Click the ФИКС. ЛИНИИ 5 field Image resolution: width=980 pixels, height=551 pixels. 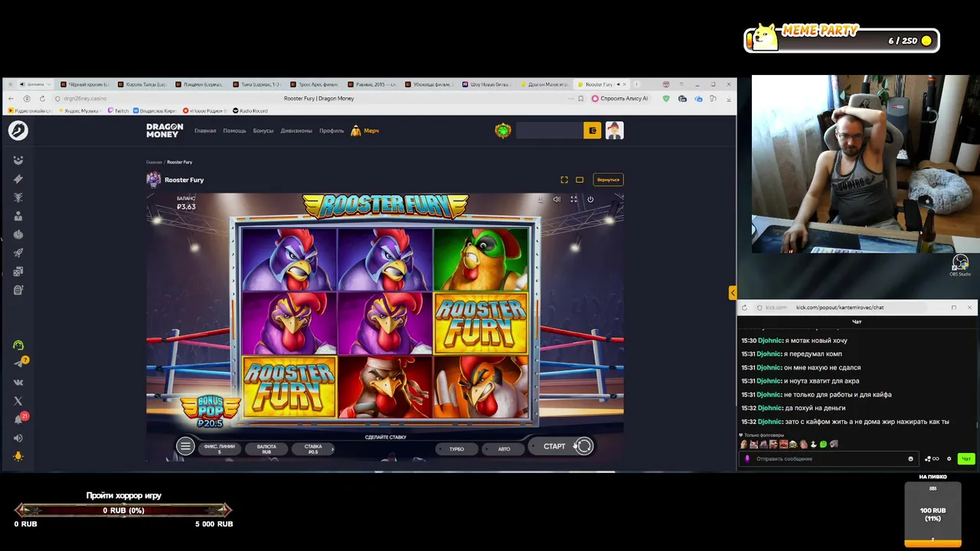point(219,449)
